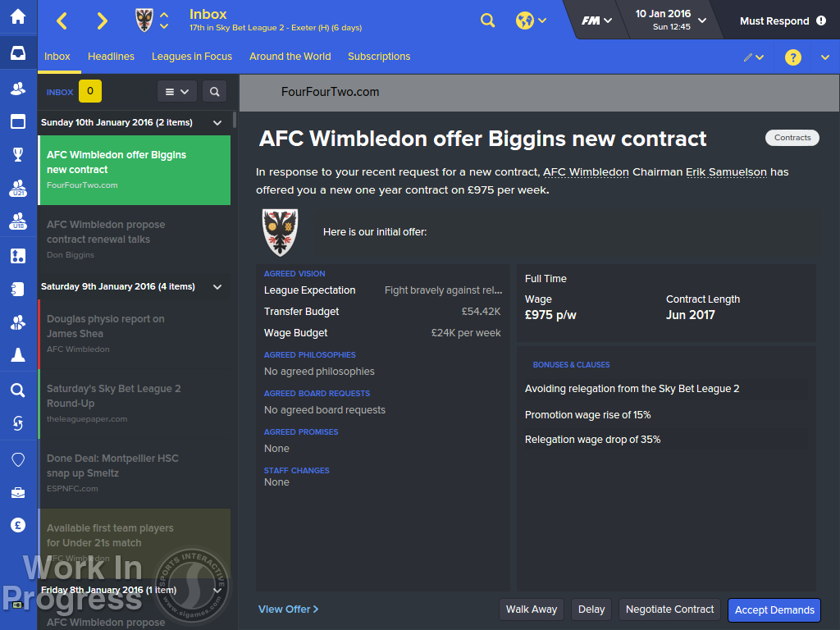Open the Finances pound icon

tap(18, 525)
